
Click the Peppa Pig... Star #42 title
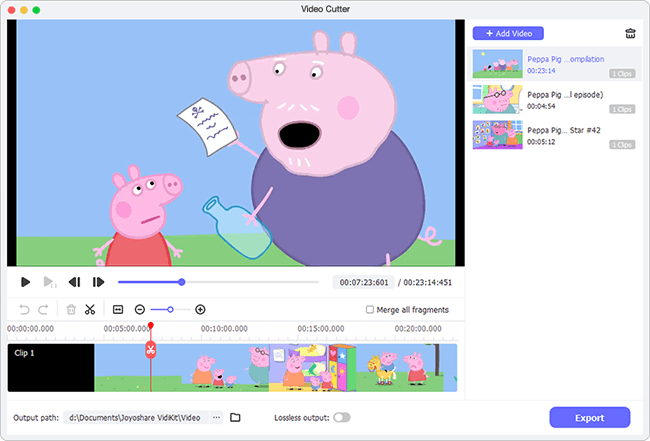564,130
